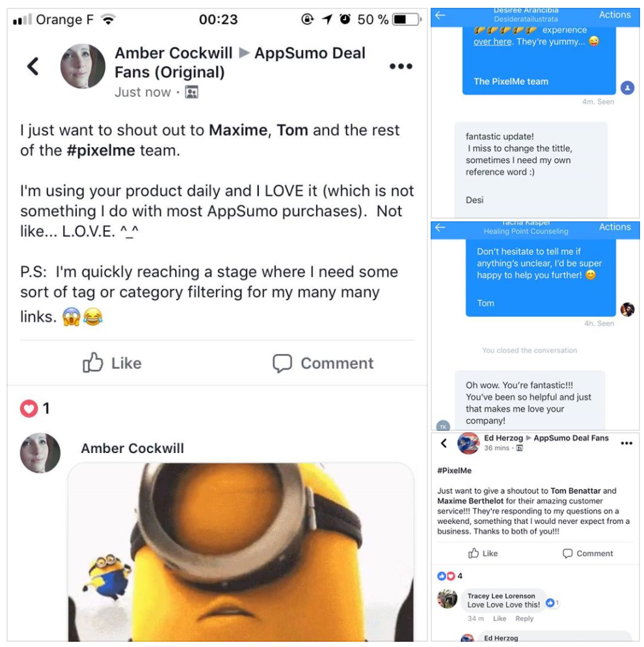Comment on Amber Cockwill's post
The width and height of the screenshot is (644, 647).
[323, 363]
